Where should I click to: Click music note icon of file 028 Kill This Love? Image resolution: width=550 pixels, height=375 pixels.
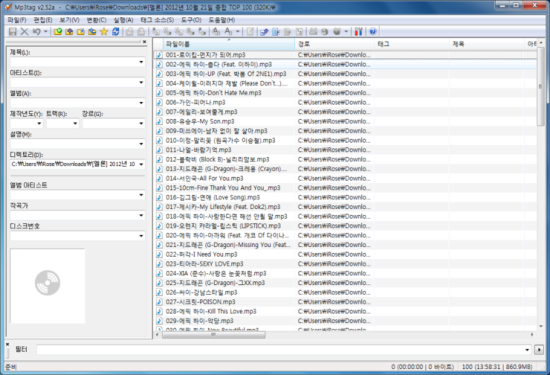click(x=159, y=312)
